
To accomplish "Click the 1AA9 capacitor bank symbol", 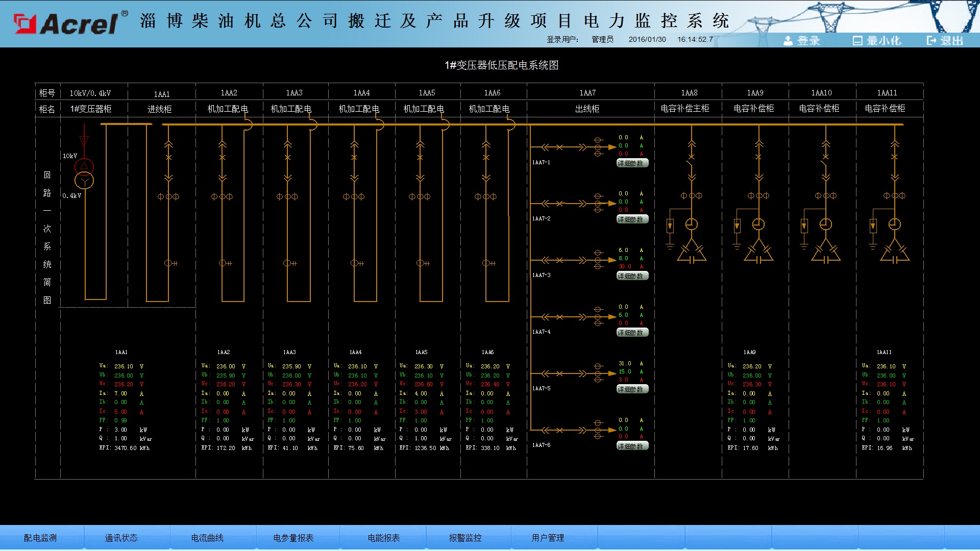I will point(758,253).
